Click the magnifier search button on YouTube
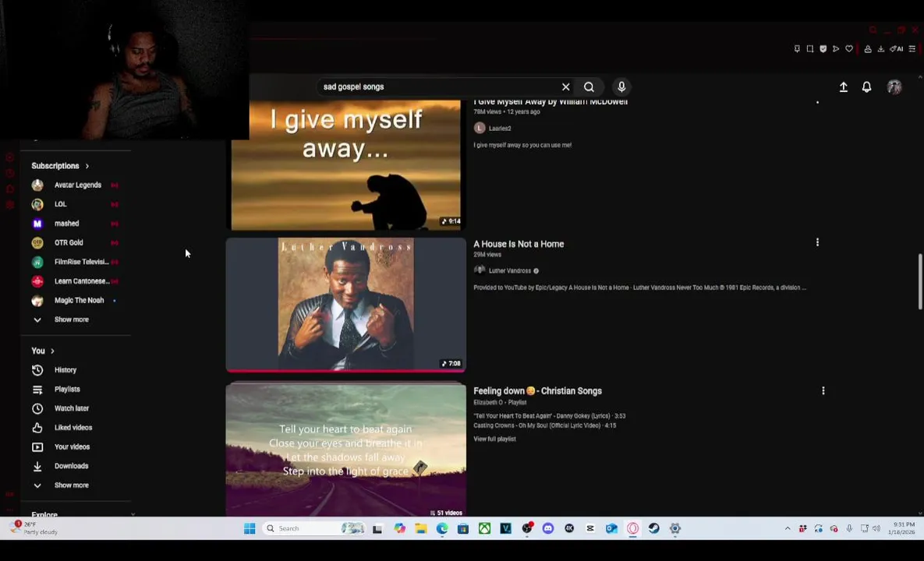Image resolution: width=924 pixels, height=561 pixels. [589, 87]
